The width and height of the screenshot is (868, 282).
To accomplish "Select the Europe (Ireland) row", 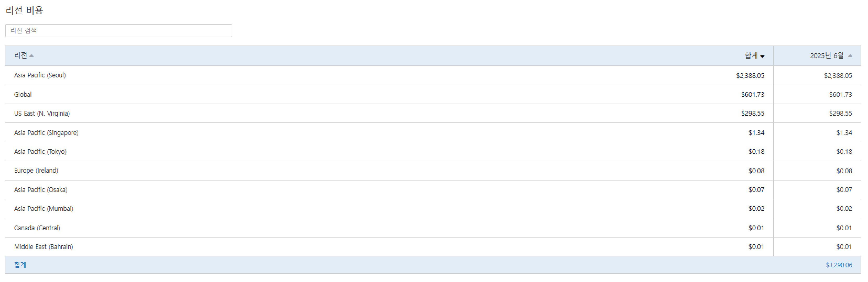I will 36,171.
